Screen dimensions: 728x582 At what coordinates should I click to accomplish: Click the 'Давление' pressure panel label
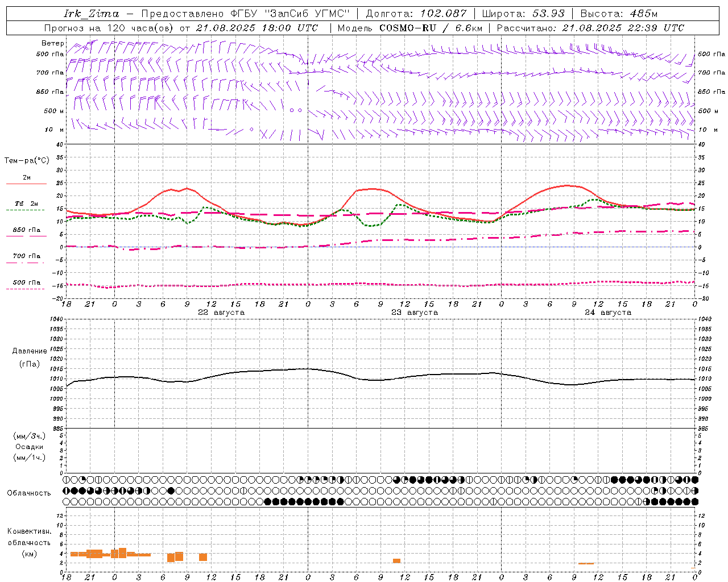30,351
